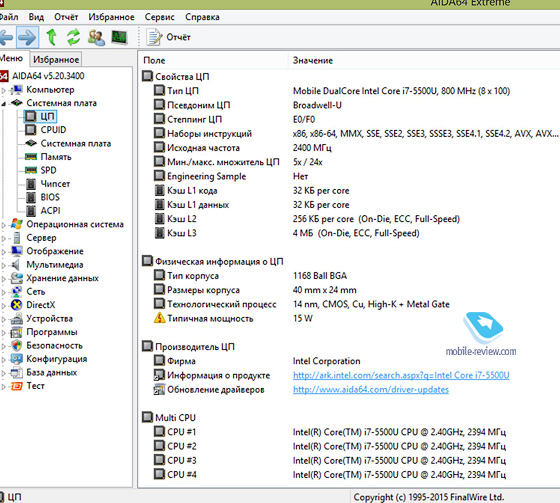Click the Обновление драйверов row icon
The height and width of the screenshot is (503, 560).
click(x=159, y=389)
